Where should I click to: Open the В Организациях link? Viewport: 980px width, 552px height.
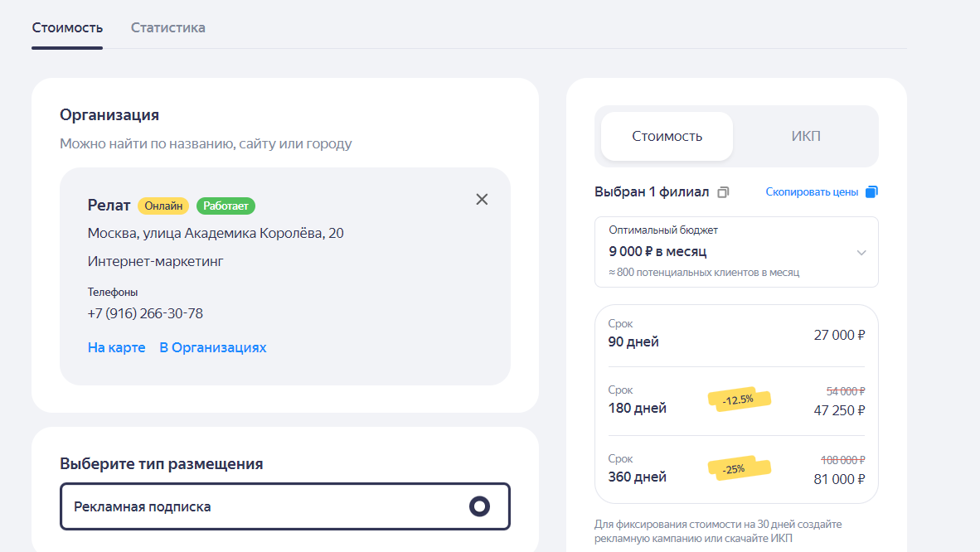pyautogui.click(x=212, y=347)
